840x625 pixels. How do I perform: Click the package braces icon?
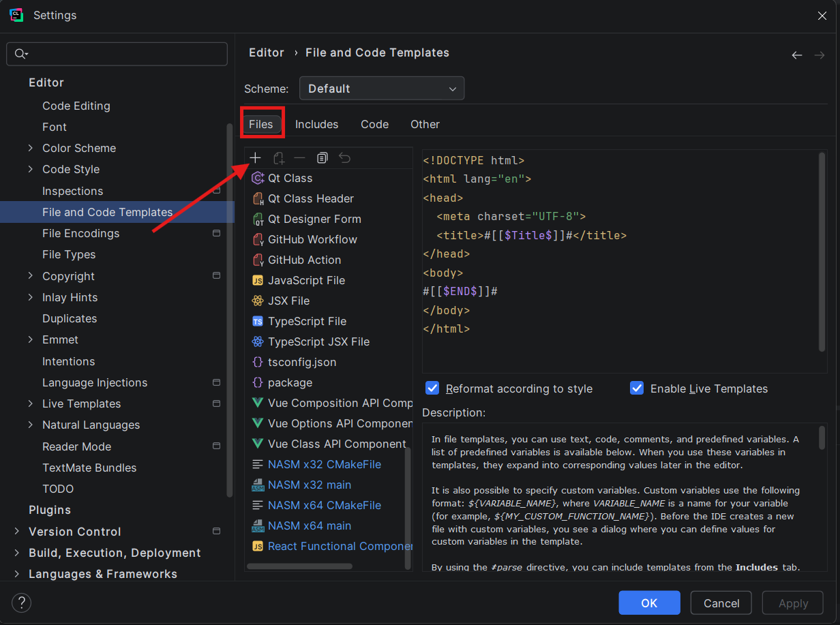258,382
